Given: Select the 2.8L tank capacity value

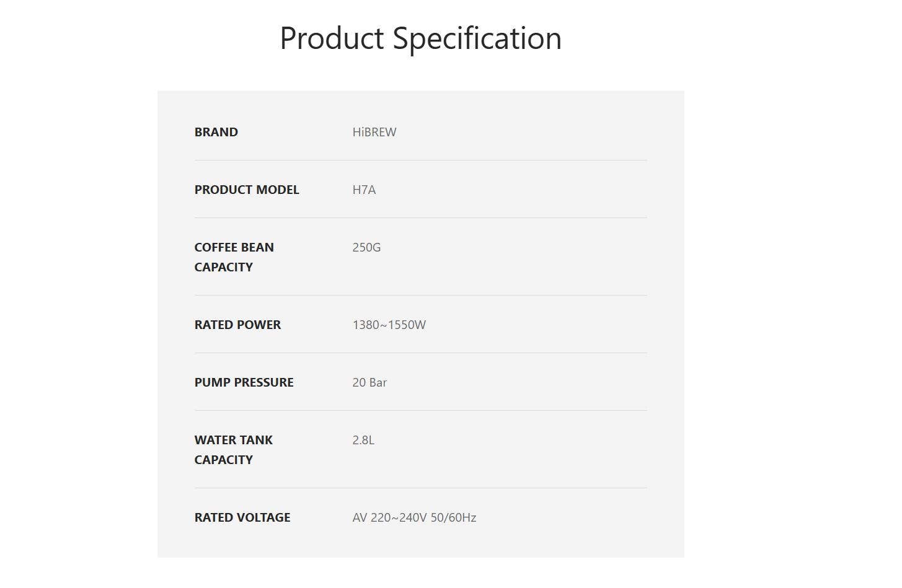Looking at the screenshot, I should (x=363, y=440).
